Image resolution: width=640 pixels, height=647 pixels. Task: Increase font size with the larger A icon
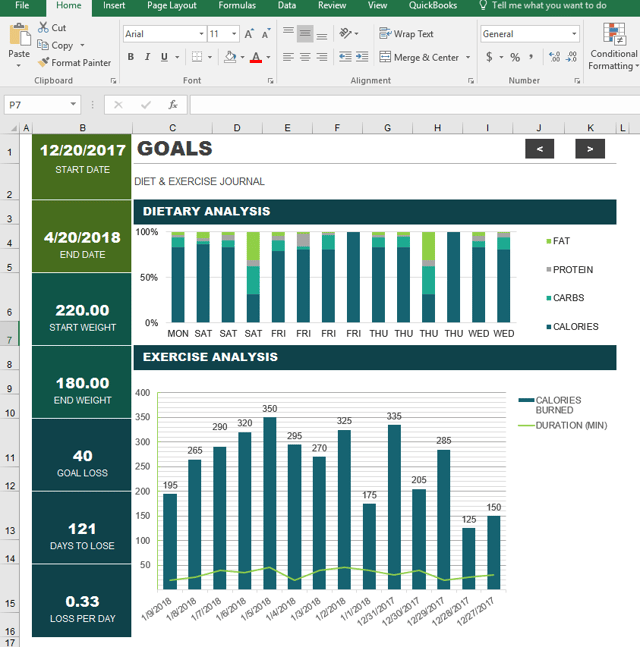[x=249, y=34]
